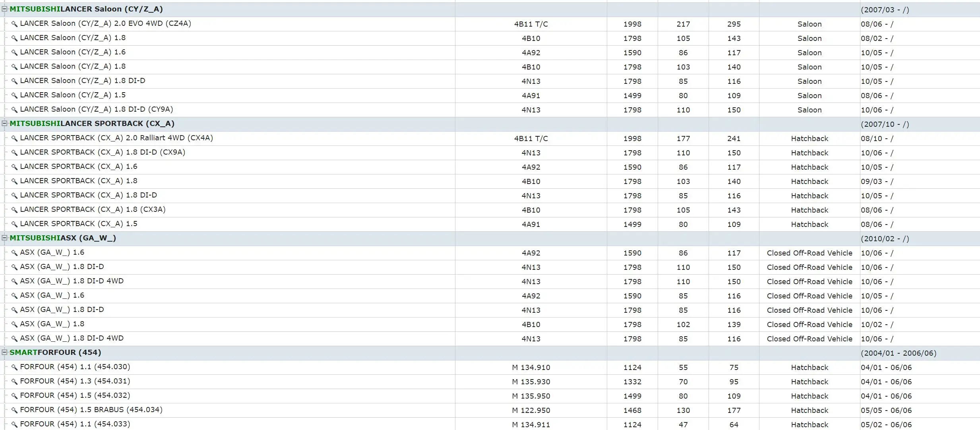Select FORFOUR (454) 1.1 (454.033) row
The width and height of the screenshot is (980, 430).
(x=490, y=424)
